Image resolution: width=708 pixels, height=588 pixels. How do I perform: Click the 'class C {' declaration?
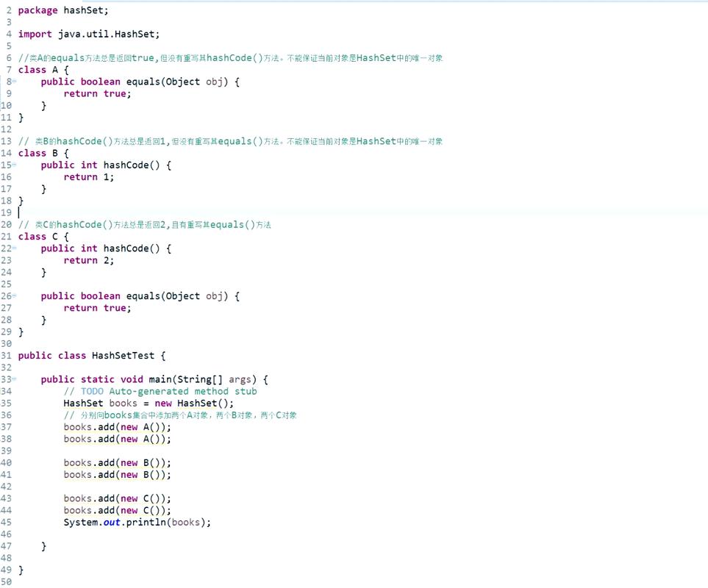(x=43, y=237)
